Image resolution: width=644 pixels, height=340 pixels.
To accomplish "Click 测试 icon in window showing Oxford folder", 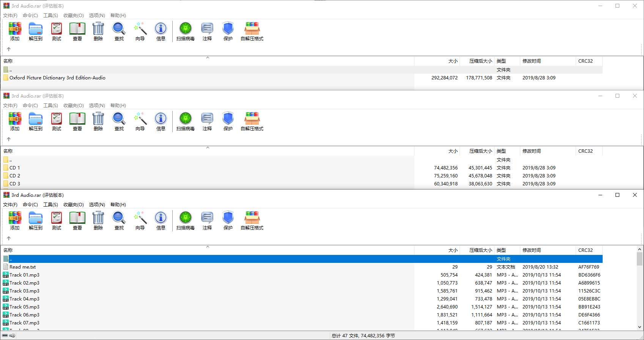I will click(x=57, y=32).
